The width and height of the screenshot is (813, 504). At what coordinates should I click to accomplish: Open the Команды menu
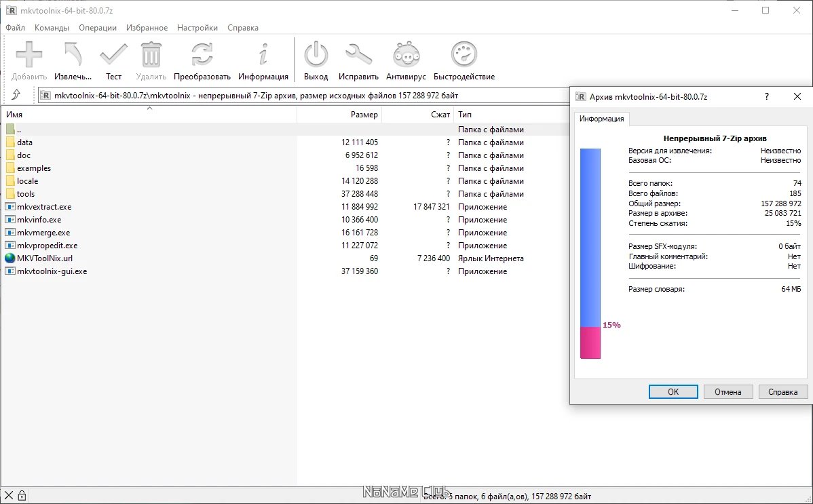point(52,28)
